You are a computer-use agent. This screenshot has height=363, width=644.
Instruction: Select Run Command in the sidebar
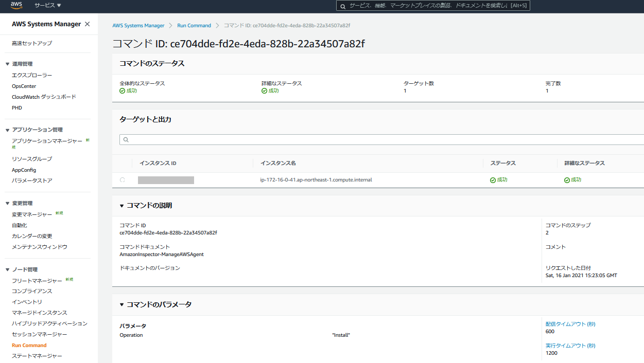pos(29,346)
